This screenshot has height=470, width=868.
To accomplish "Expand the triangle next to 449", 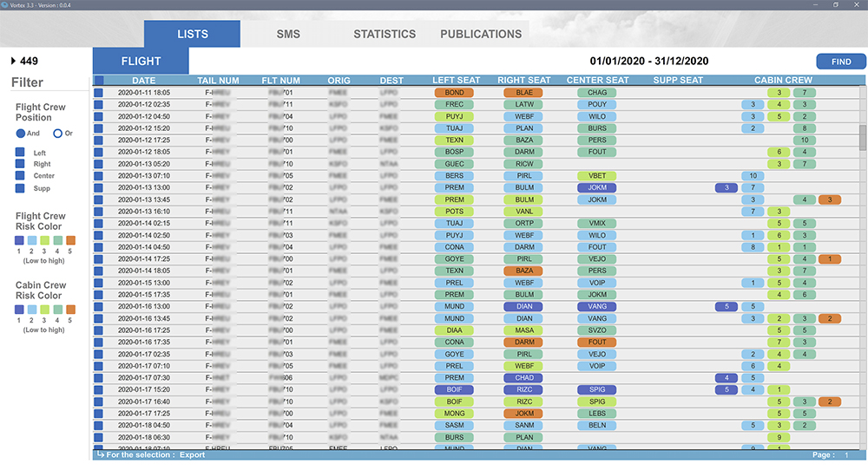I will (13, 61).
